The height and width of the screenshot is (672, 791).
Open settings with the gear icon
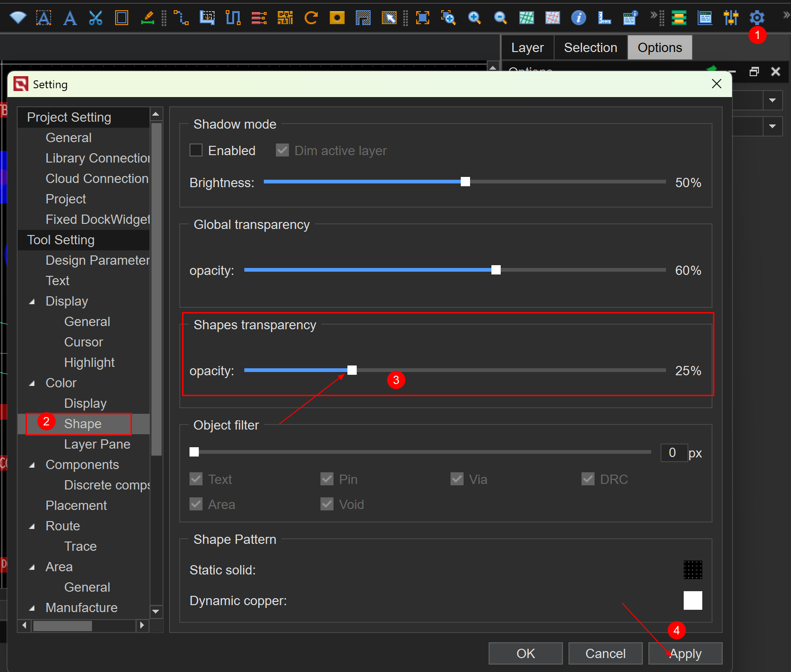click(757, 18)
